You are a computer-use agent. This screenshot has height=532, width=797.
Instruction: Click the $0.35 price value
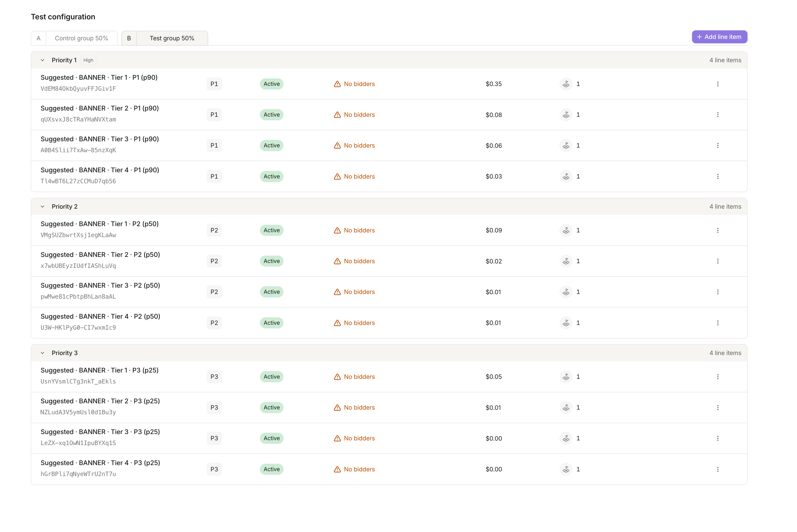(493, 84)
